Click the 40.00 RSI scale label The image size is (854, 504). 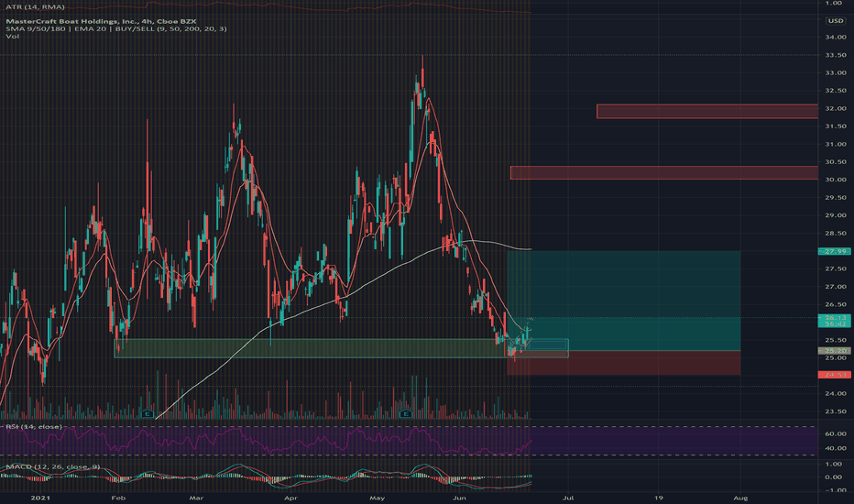(836, 448)
